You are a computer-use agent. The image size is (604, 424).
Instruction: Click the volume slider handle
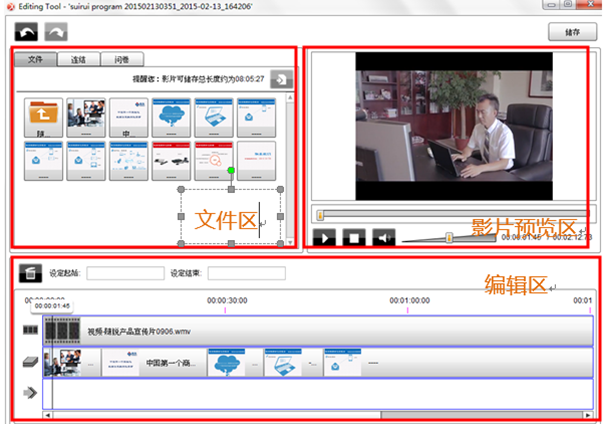pos(450,237)
